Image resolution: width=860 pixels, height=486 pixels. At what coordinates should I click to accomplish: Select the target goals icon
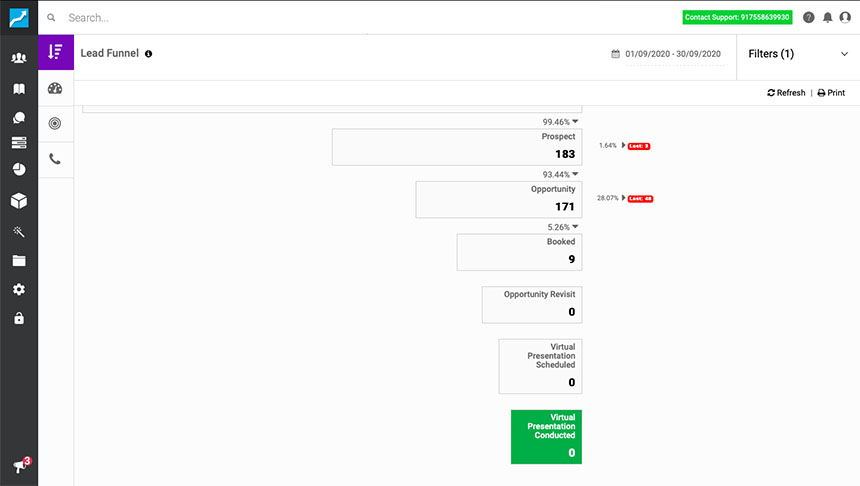click(x=55, y=123)
